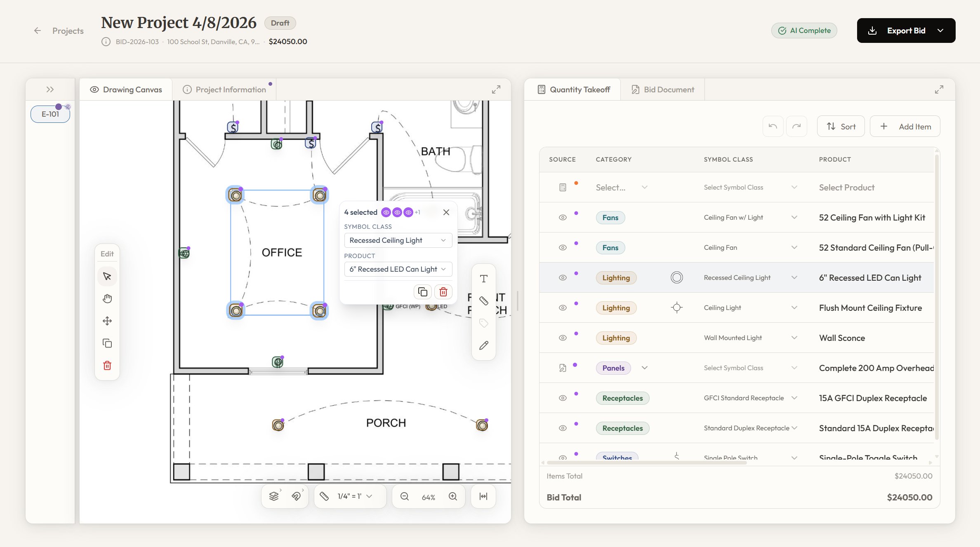
Task: Open the Panels category dropdown
Action: pyautogui.click(x=645, y=367)
